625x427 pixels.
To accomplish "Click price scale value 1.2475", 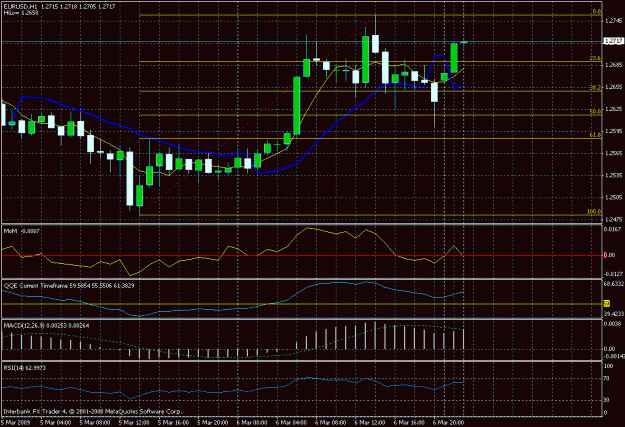I will coord(613,220).
